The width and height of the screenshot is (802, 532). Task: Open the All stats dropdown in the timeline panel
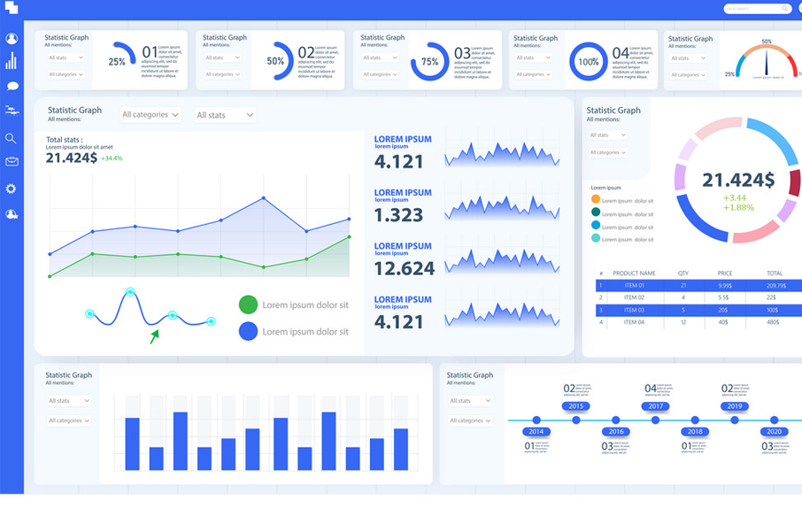pos(470,400)
